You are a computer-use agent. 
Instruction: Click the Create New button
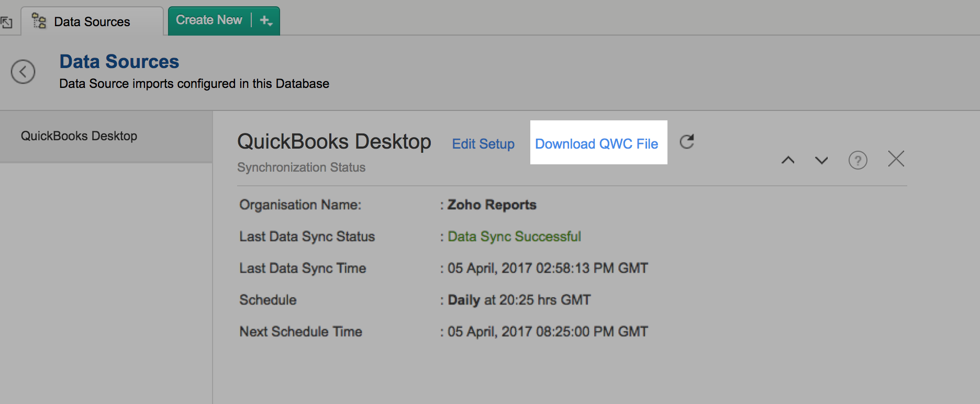point(209,20)
